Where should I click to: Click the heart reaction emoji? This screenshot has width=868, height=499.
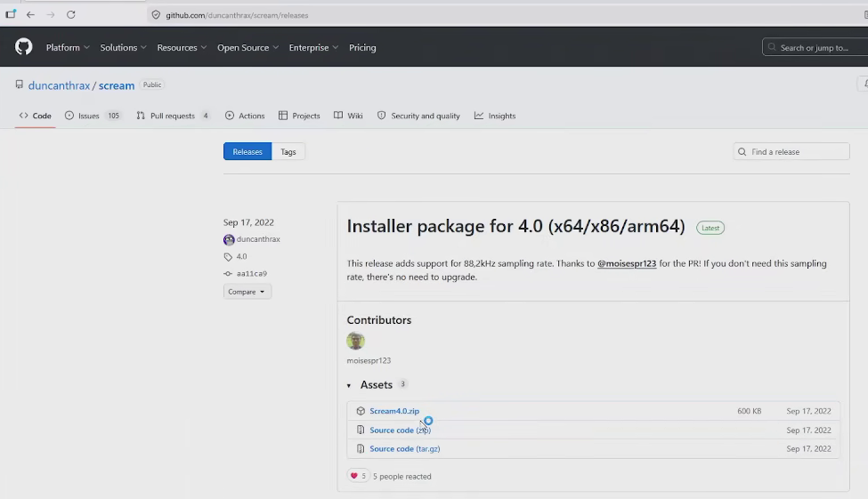354,476
